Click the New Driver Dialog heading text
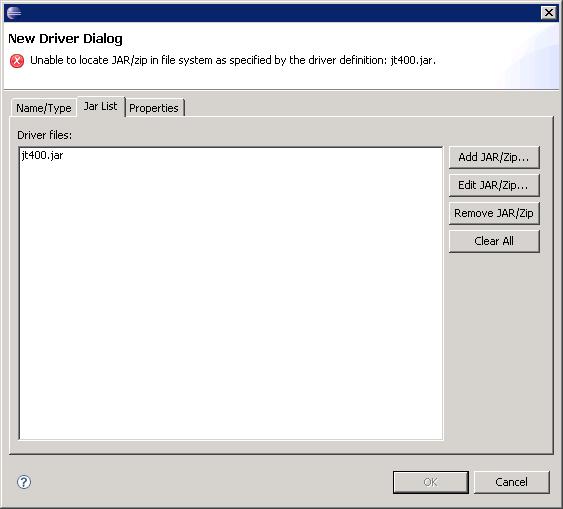The width and height of the screenshot is (563, 509). (x=65, y=38)
